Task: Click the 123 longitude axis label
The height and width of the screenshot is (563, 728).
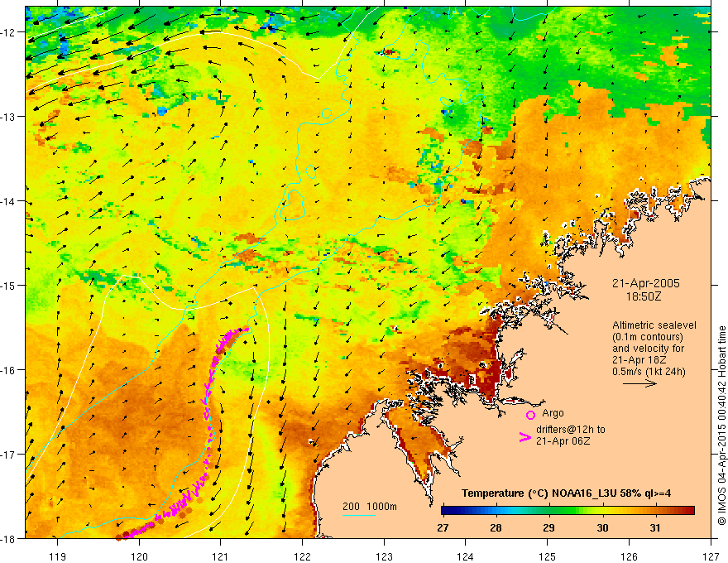Action: click(384, 556)
